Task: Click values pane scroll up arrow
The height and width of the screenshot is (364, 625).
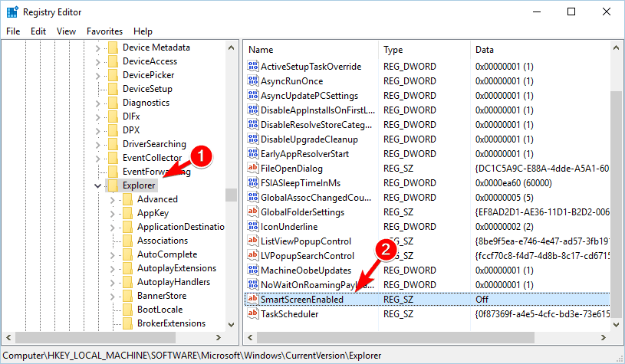Action: 616,48
